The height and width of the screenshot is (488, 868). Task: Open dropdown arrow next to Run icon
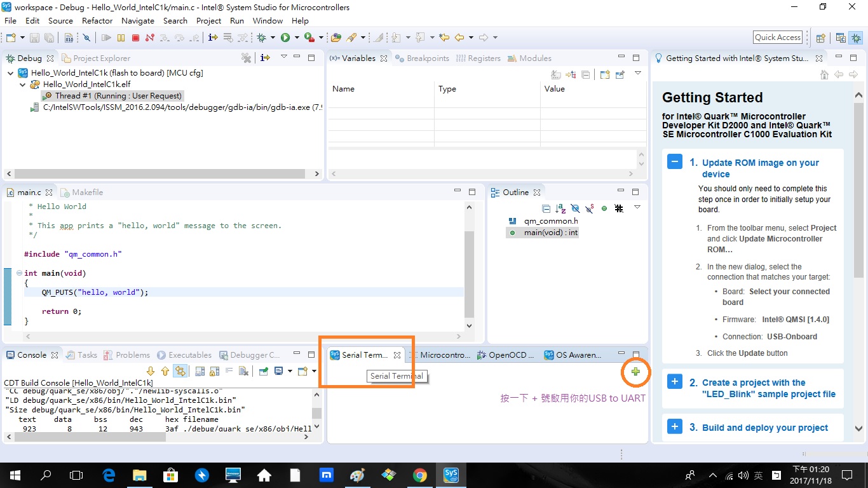pos(297,37)
